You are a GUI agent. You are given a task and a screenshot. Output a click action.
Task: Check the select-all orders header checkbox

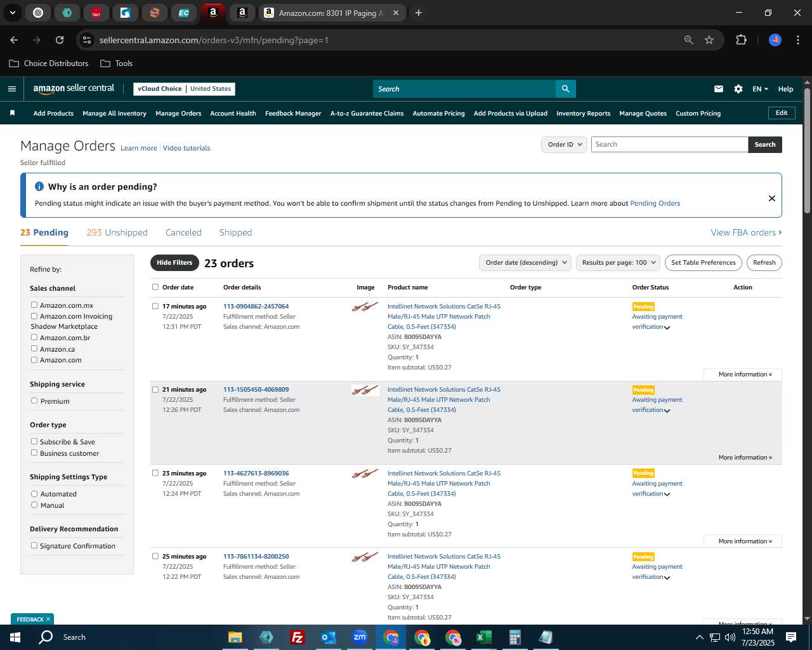[155, 287]
